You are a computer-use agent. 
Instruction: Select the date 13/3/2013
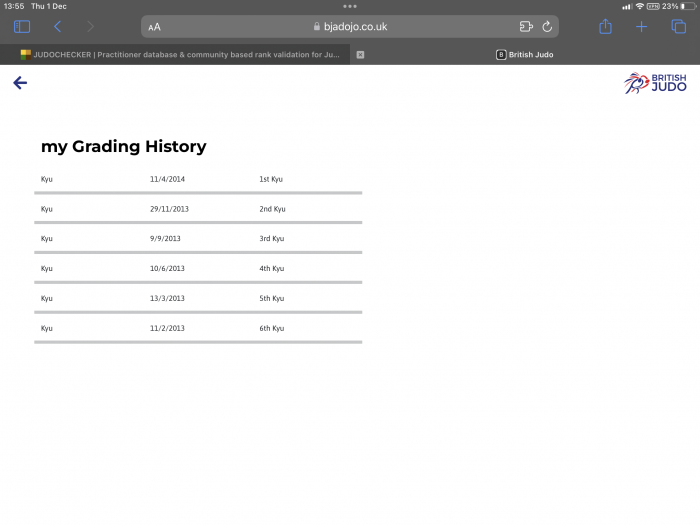167,298
